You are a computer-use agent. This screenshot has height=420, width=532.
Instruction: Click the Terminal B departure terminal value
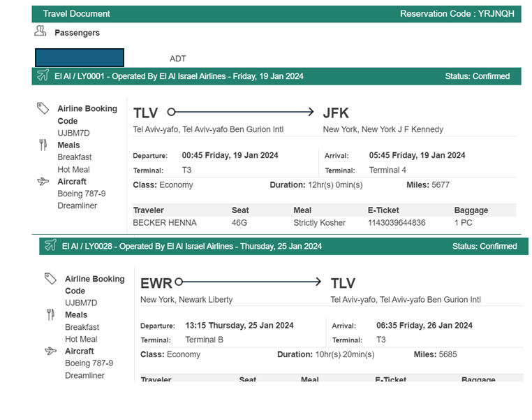[x=205, y=340]
